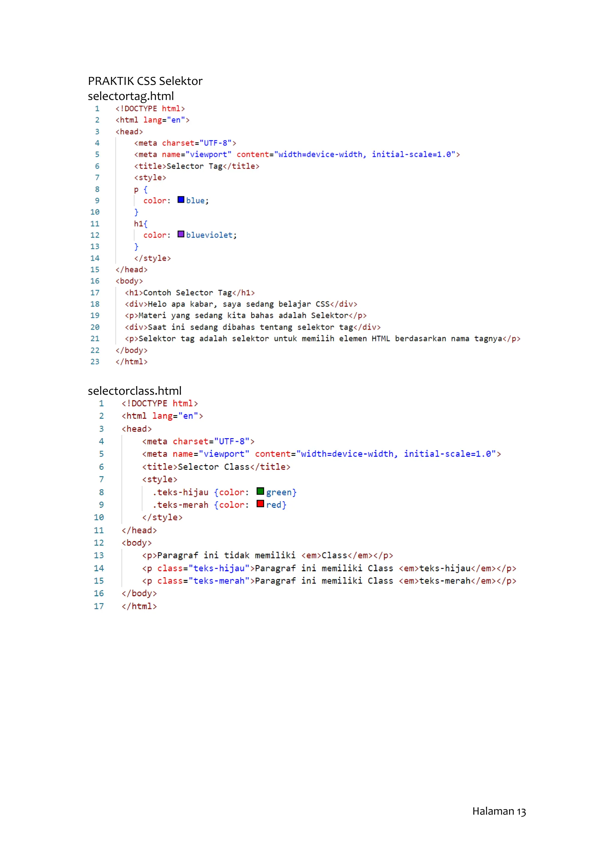
Task: Click line number 23 in first listing
Action: click(x=95, y=362)
